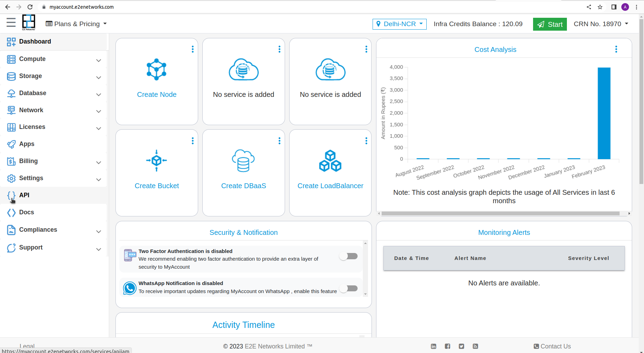Viewport: 644px width, 353px height.
Task: Click the February 2023 cost bar
Action: (x=604, y=113)
